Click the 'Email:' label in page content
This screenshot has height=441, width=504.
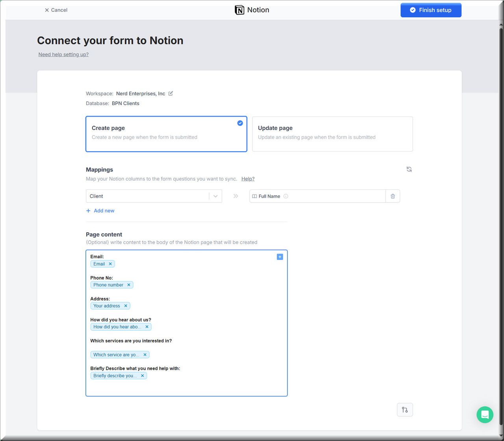tap(97, 257)
